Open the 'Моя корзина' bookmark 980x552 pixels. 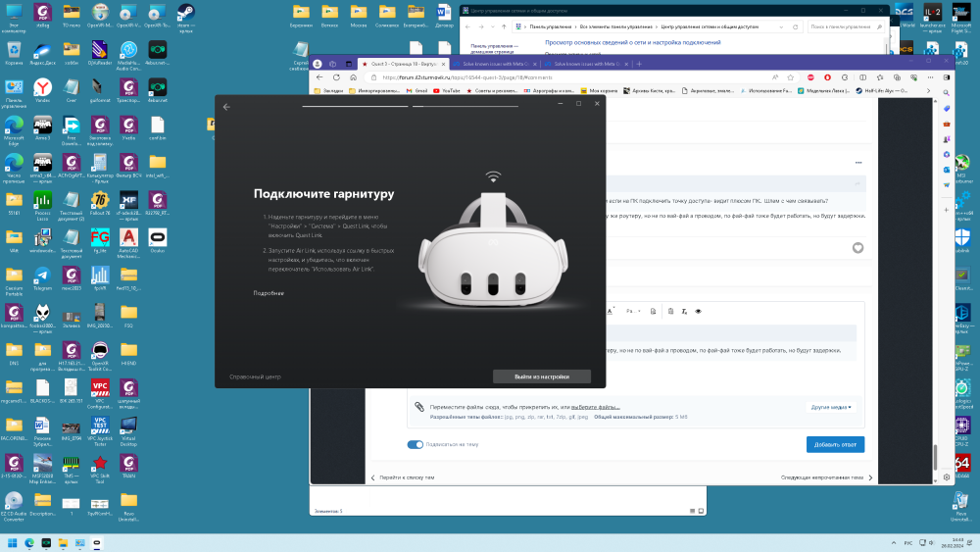point(599,90)
